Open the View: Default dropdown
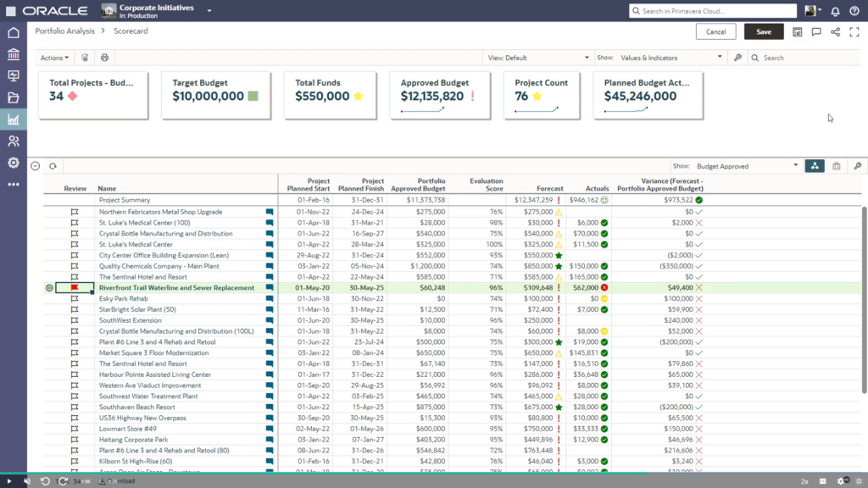This screenshot has width=868, height=488. 538,58
